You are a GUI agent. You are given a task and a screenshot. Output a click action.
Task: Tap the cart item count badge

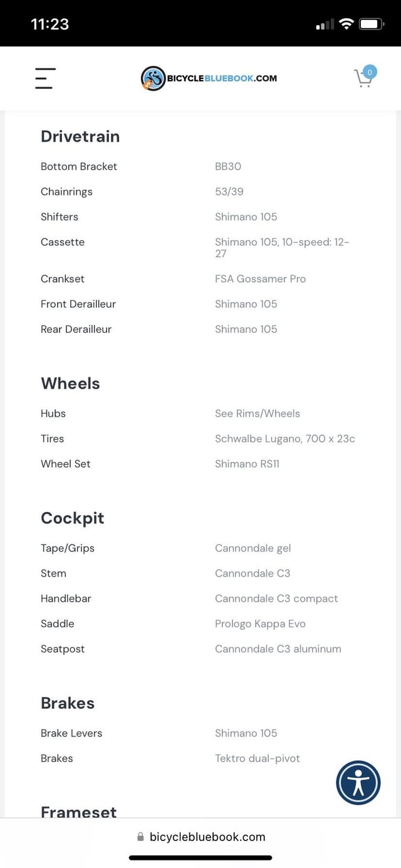click(370, 72)
